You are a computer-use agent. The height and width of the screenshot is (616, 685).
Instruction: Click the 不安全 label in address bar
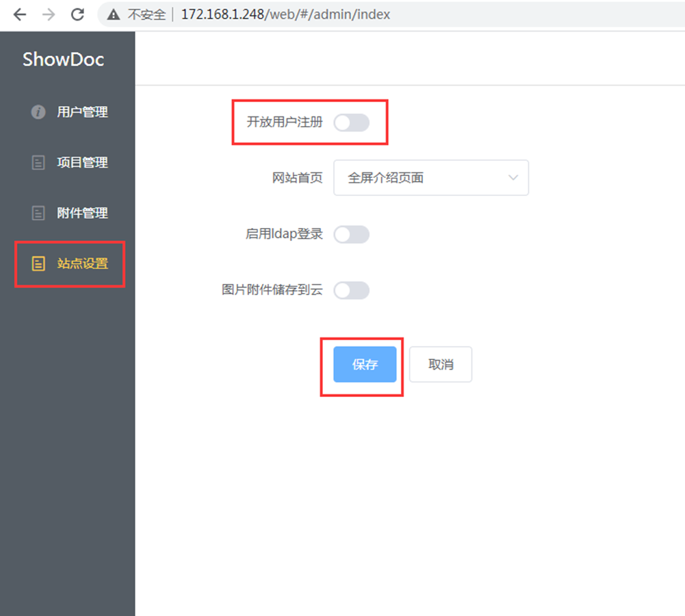(146, 15)
